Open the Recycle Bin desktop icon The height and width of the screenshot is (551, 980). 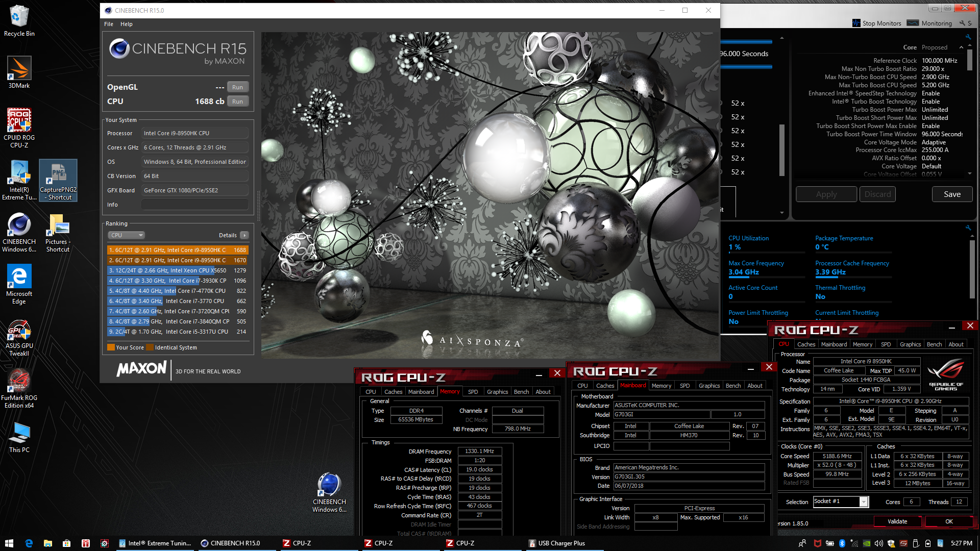(19, 20)
